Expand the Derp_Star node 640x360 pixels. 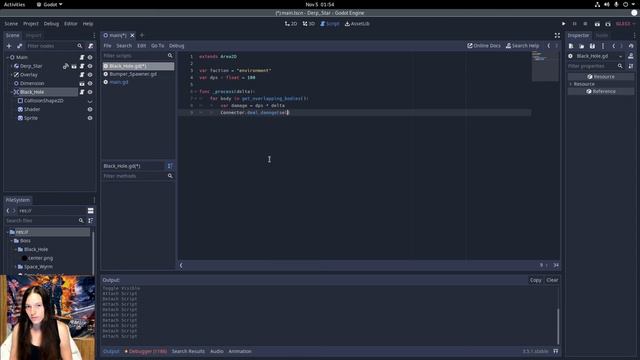coord(11,66)
